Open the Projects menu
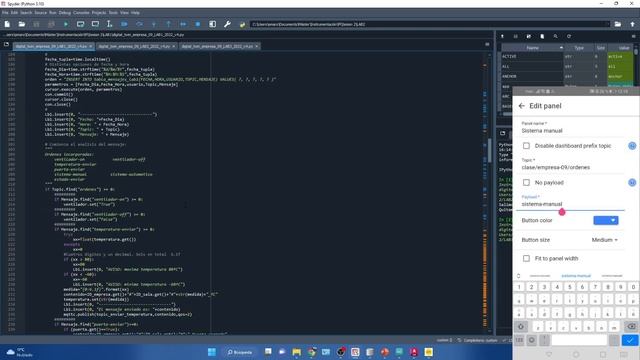640x360 pixels. click(x=99, y=13)
